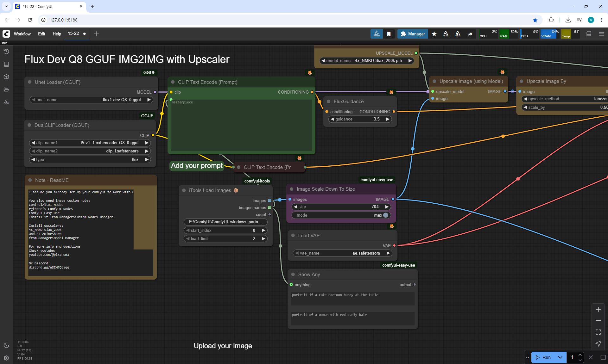608x364 pixels.
Task: Click the bookmark icon in top toolbar
Action: coord(389,34)
